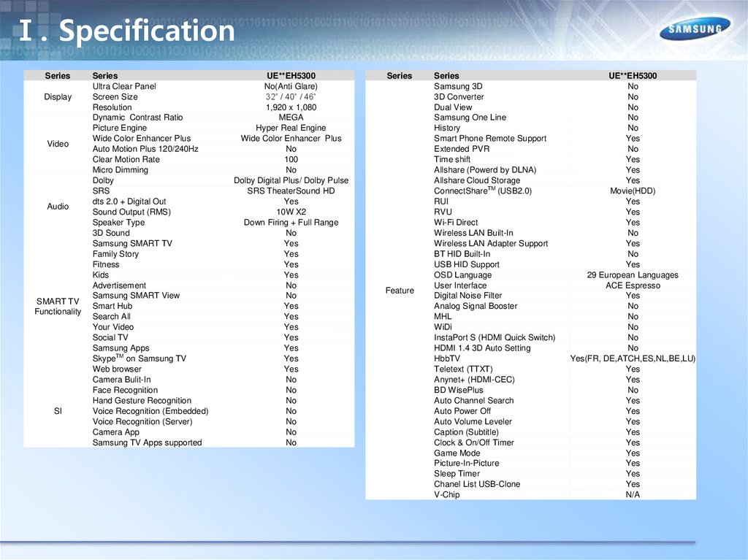Viewport: 748px width, 560px height.
Task: Click the 'Game Mode' label
Action: [457, 453]
